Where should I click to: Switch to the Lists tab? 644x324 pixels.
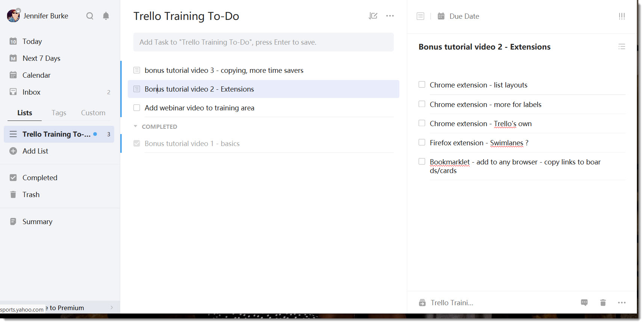[x=25, y=113]
